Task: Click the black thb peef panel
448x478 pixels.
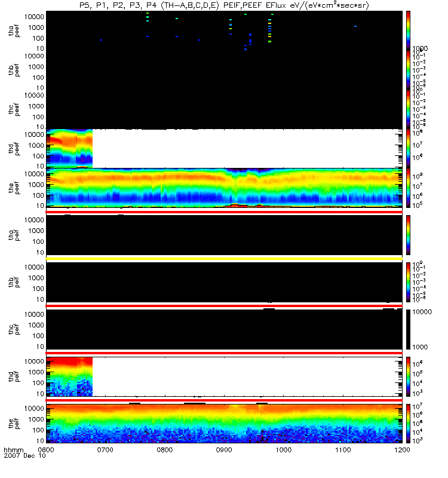Action: [x=224, y=70]
